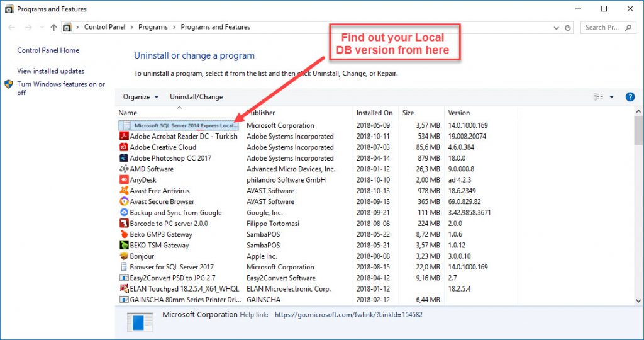This screenshot has width=644, height=340.
Task: Click the Avast Secure Browser icon
Action: coord(124,201)
